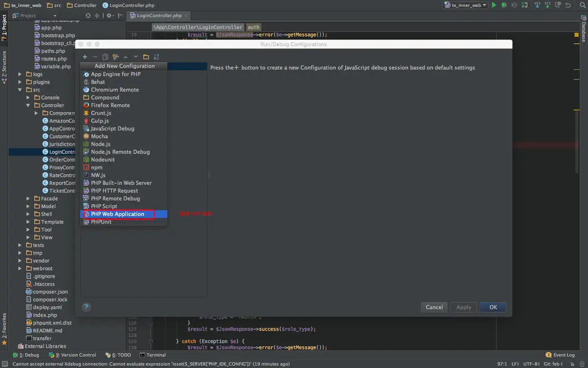Viewport: 588px width, 368px height.
Task: Click the VCS Update Project icon
Action: (x=537, y=5)
